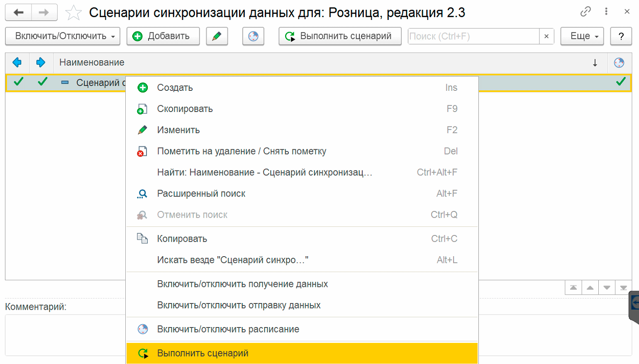Choose Включить/отключить расписание menu item
The width and height of the screenshot is (639, 364).
[x=302, y=329]
